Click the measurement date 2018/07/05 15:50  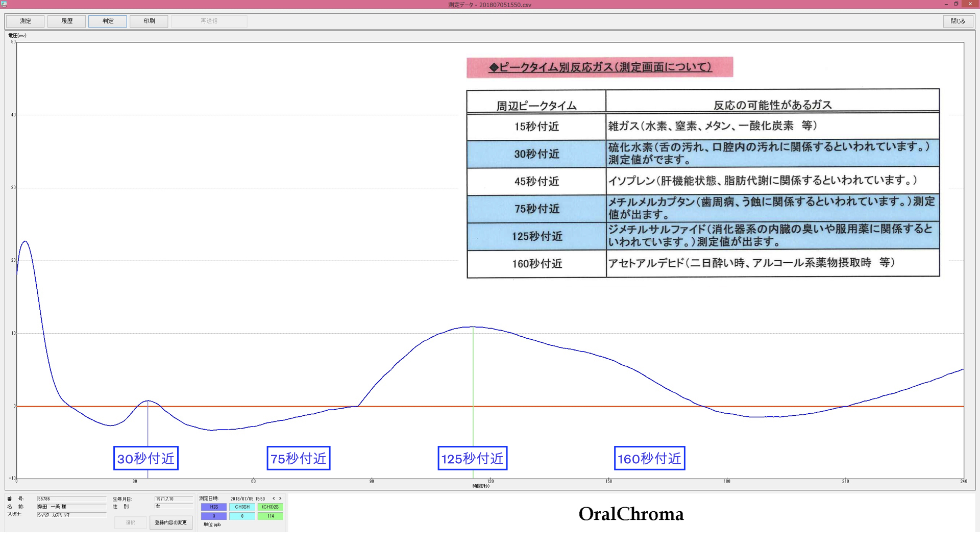click(x=248, y=499)
